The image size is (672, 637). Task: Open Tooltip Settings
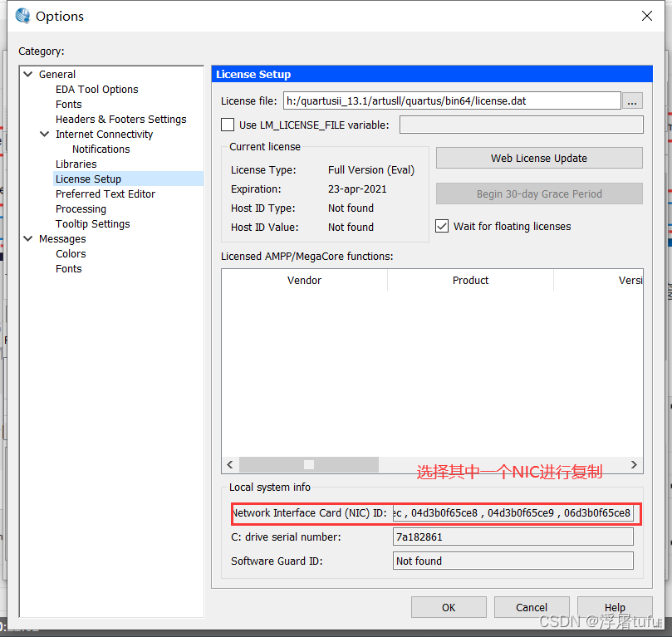[92, 224]
